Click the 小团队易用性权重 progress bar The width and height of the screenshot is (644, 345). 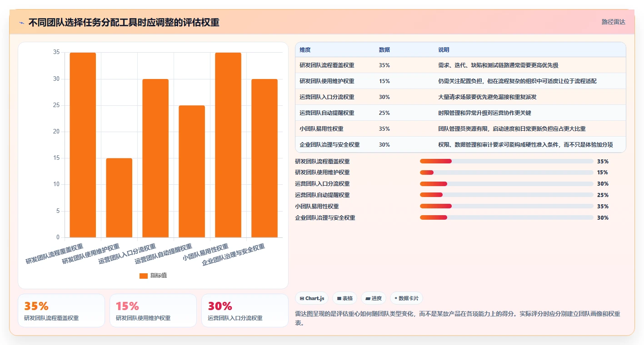(507, 207)
